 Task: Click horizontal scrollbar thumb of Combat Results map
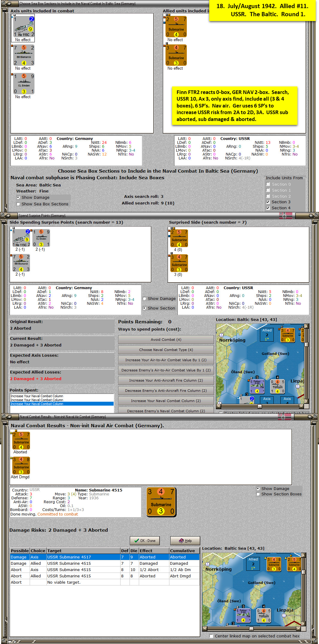[x=251, y=628]
